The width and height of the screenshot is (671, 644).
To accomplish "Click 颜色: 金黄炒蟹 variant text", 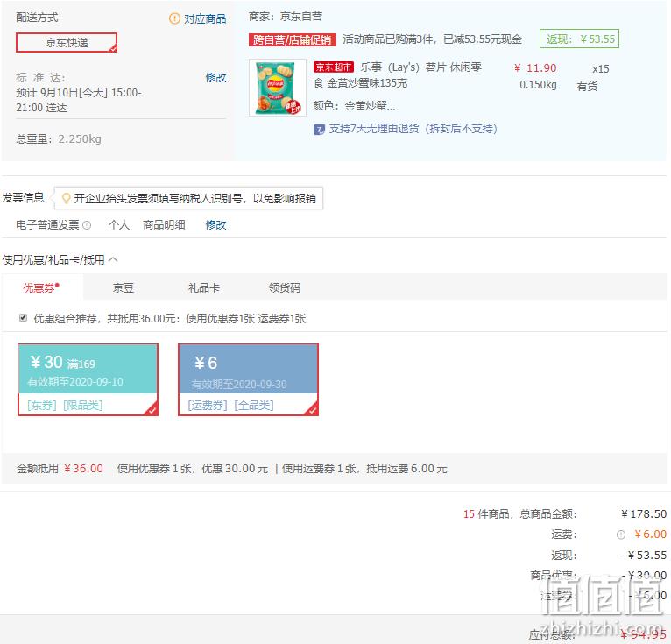I will click(x=354, y=106).
